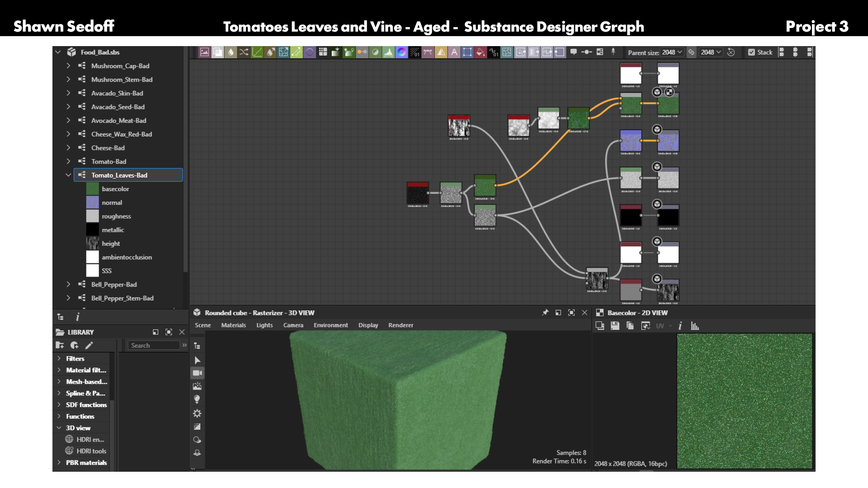Expand the Tomato-Bad graph

pos(68,161)
